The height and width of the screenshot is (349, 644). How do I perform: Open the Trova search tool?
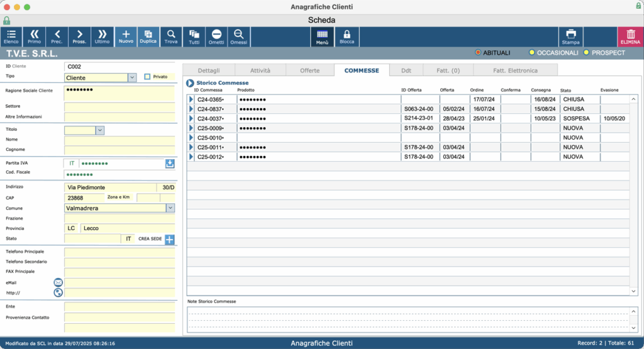pyautogui.click(x=171, y=37)
